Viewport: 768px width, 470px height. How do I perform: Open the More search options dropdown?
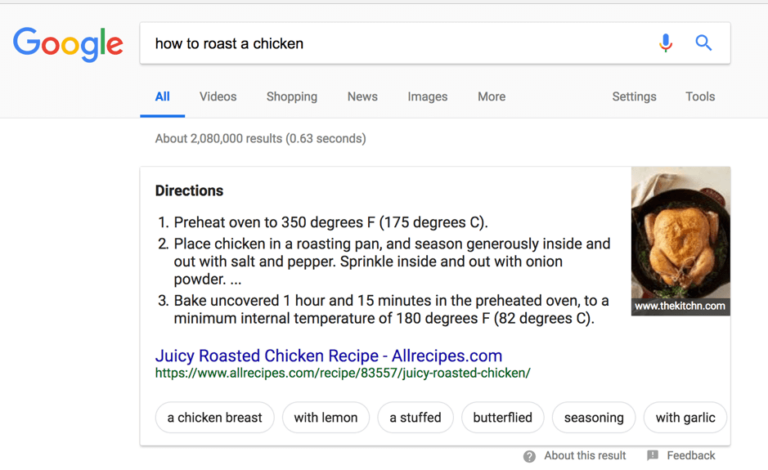click(x=491, y=97)
